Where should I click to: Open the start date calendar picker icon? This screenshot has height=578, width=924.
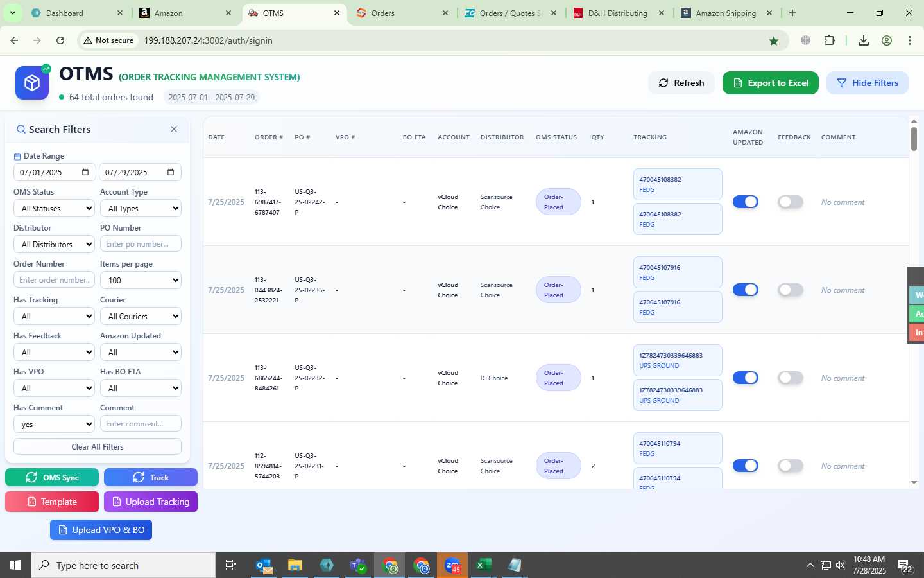[85, 172]
